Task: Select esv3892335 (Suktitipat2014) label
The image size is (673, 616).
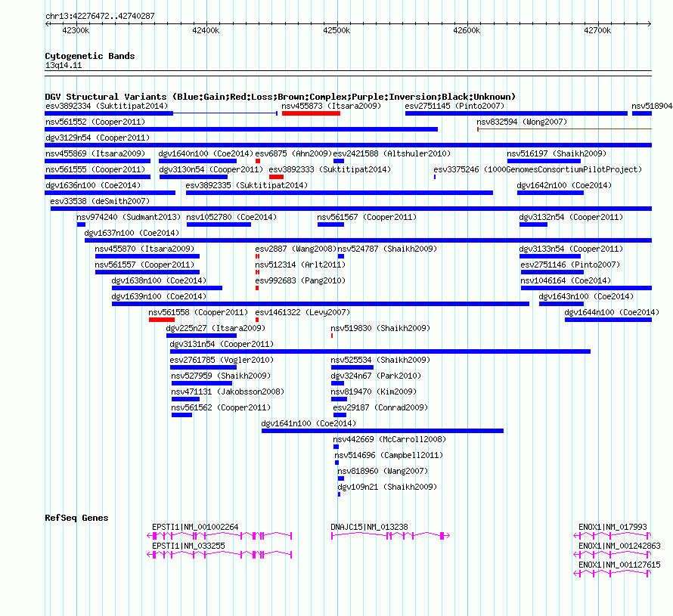Action: pyautogui.click(x=247, y=185)
